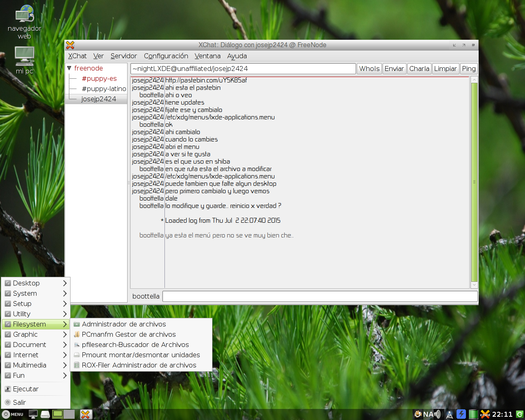Screen dimensions: 525x420
Task: Click the Enviar button
Action: coord(394,68)
